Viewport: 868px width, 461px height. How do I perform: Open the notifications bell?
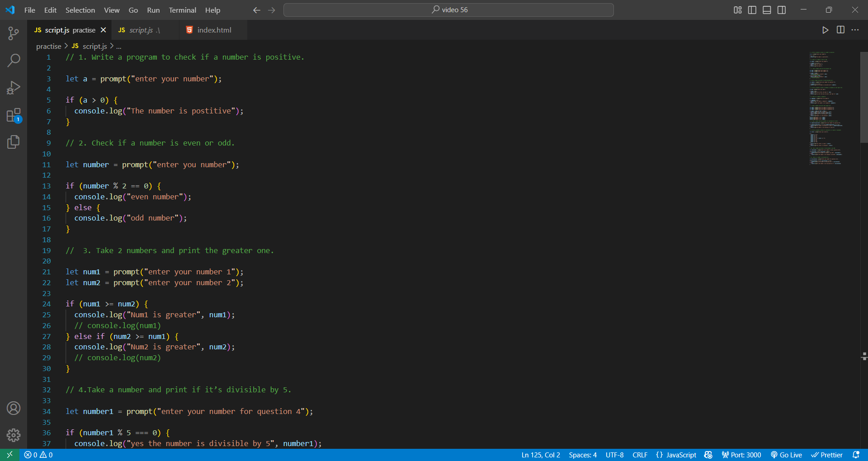point(856,455)
